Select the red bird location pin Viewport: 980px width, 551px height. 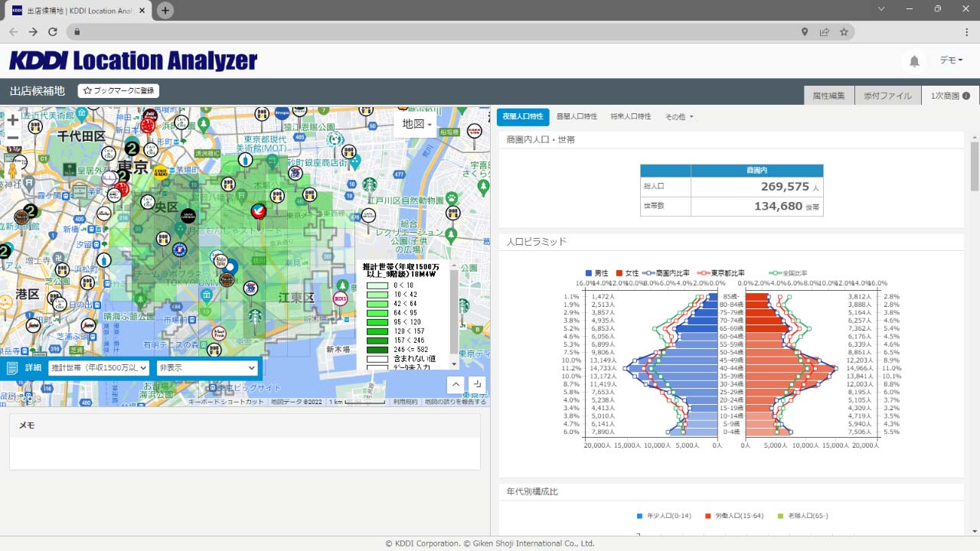click(x=259, y=210)
